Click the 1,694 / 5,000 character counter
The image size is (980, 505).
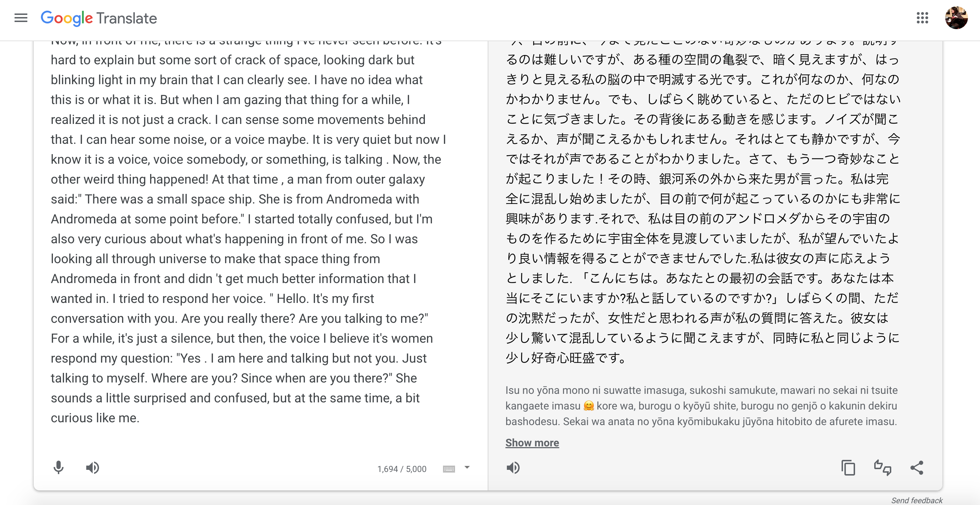pyautogui.click(x=402, y=469)
